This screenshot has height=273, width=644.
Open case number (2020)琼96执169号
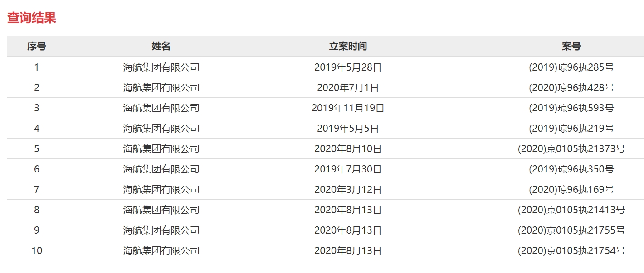(x=571, y=190)
